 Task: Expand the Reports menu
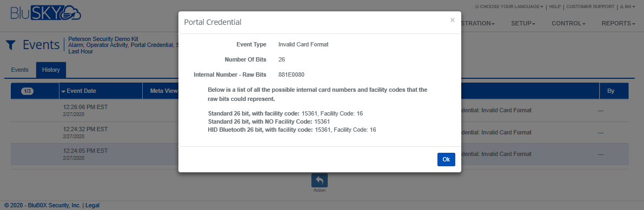(x=618, y=23)
